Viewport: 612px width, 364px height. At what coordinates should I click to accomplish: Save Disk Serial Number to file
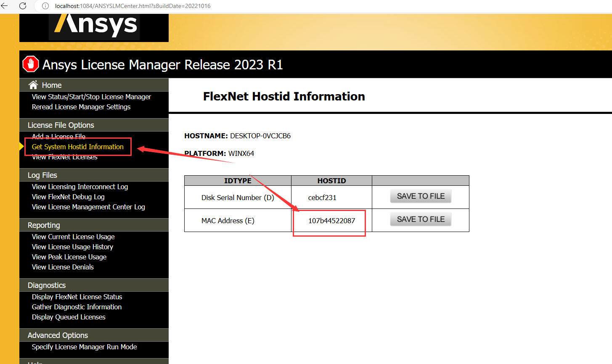coord(420,195)
